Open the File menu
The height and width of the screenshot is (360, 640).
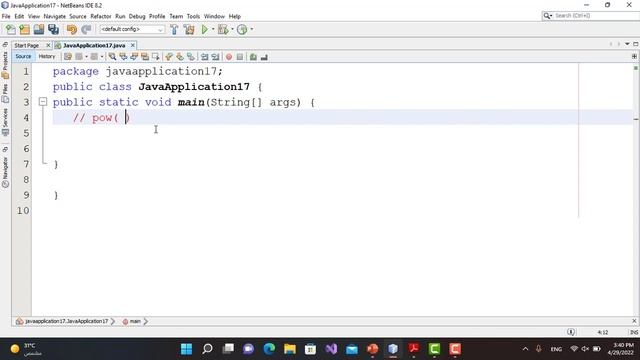pyautogui.click(x=6, y=16)
